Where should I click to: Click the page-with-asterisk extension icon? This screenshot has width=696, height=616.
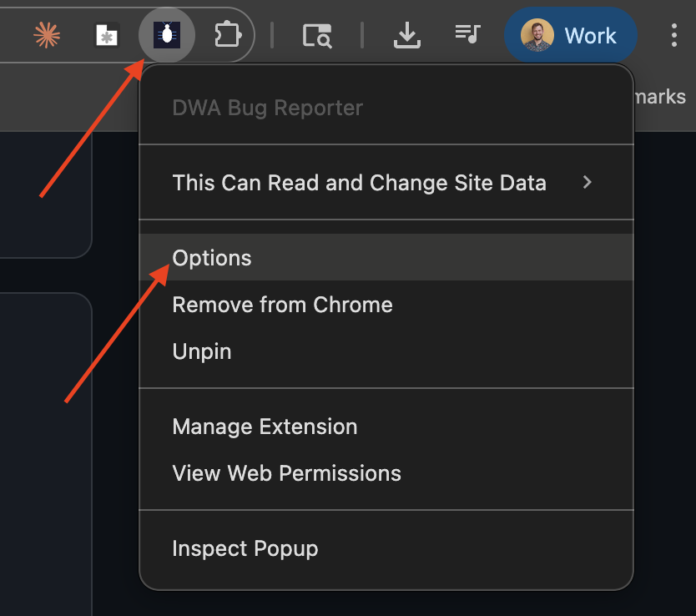[x=106, y=34]
